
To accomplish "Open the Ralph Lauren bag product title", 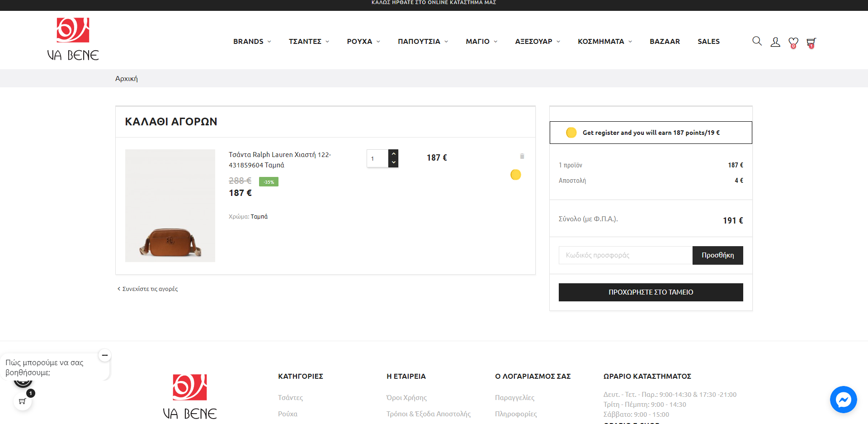I will click(x=280, y=160).
